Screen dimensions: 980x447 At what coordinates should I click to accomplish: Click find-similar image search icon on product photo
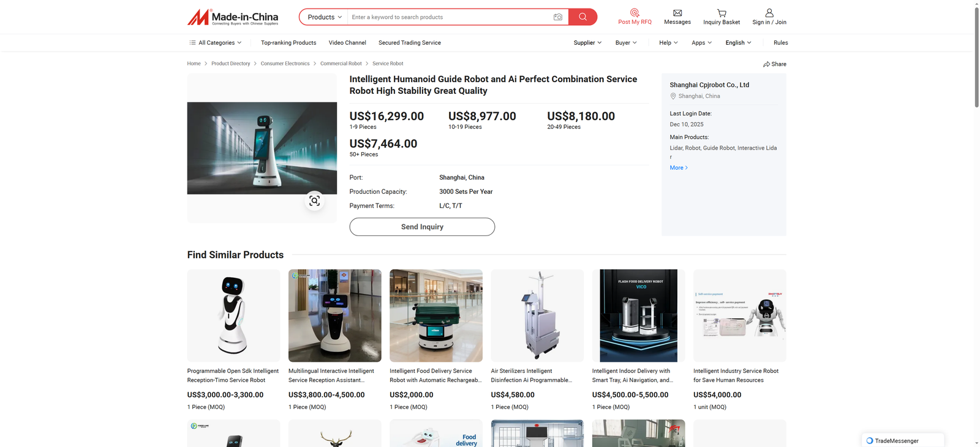(314, 201)
